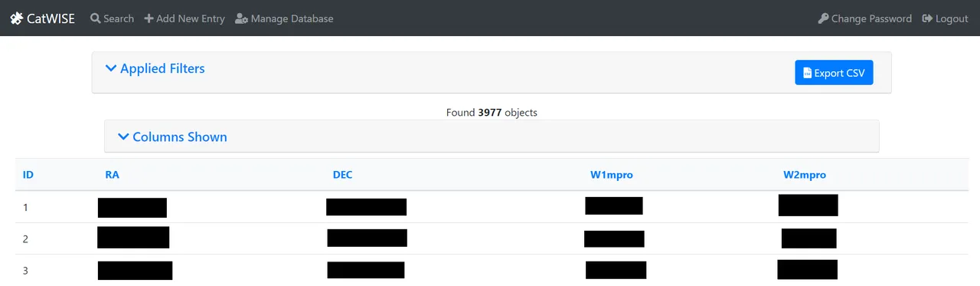
Task: Click the file icon on Export CSV
Action: pyautogui.click(x=806, y=74)
